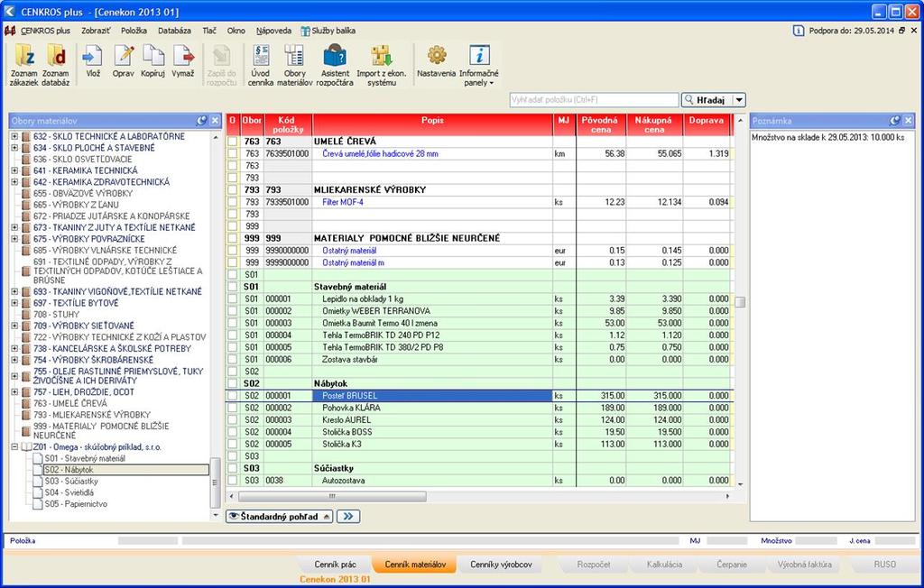Click Nákupná cena column header
This screenshot has height=588, width=924.
click(653, 124)
